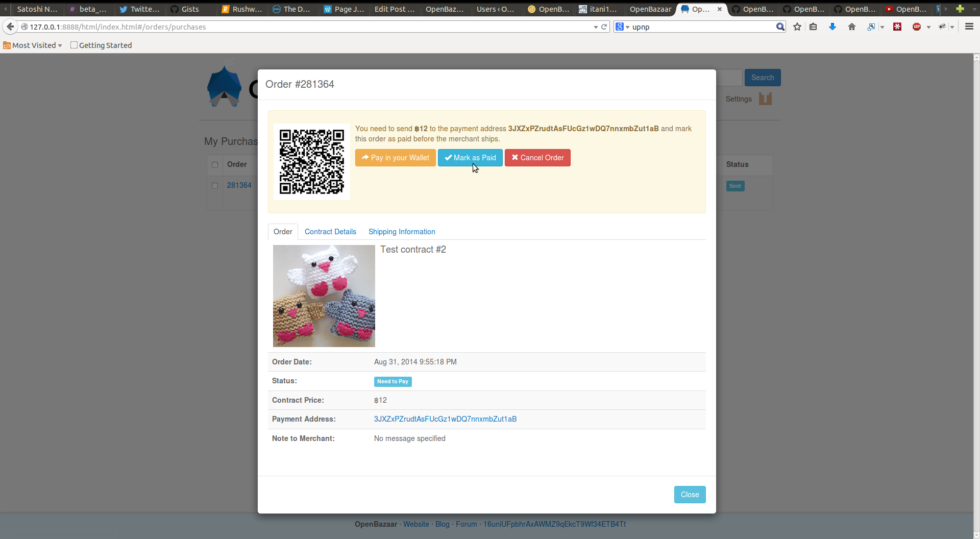
Task: Expand the fly extension dropdown arrow
Action: tap(952, 27)
